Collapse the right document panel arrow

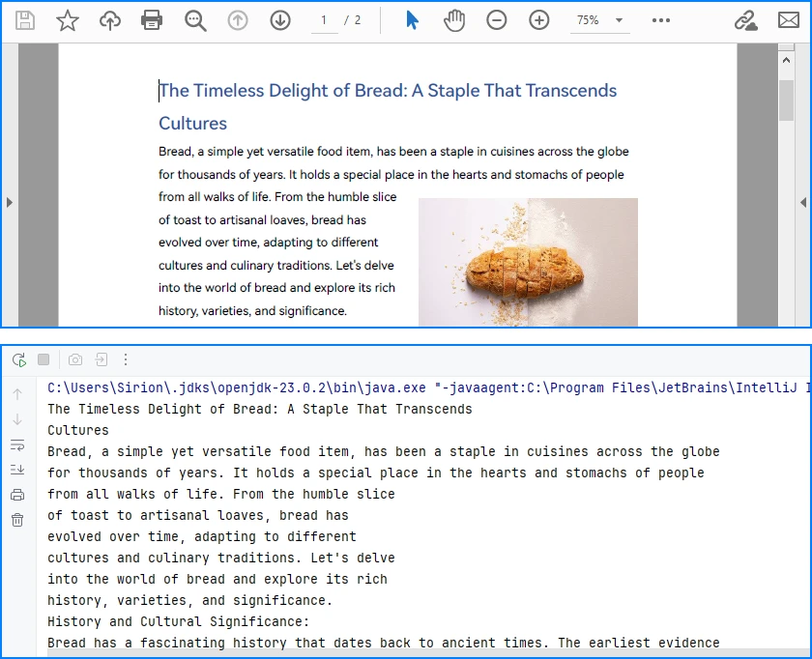(802, 203)
